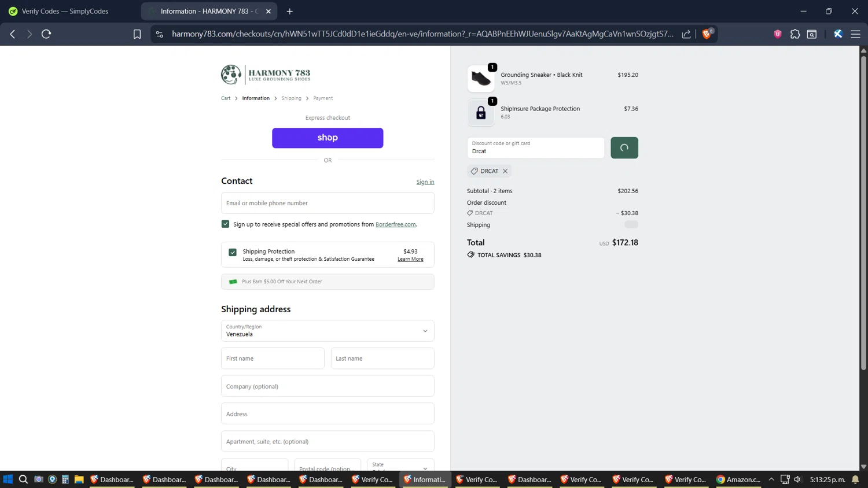Open the State dropdown
Image resolution: width=868 pixels, height=488 pixels.
[x=400, y=464]
